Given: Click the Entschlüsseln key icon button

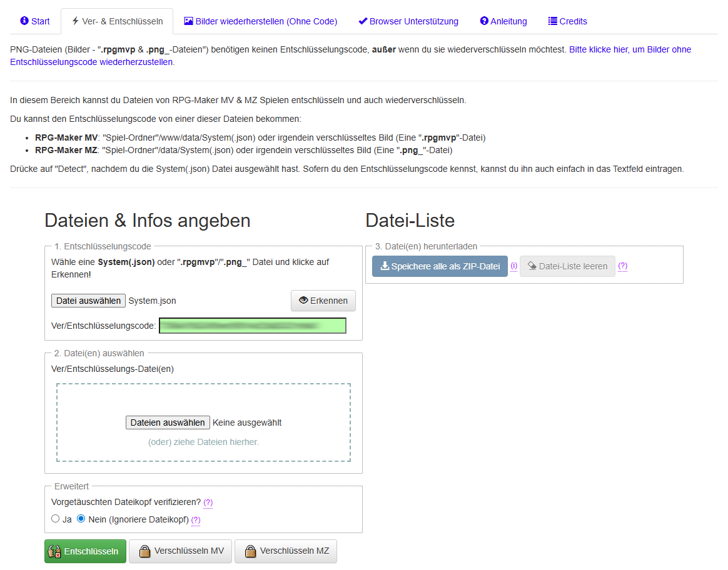Looking at the screenshot, I should click(x=54, y=551).
